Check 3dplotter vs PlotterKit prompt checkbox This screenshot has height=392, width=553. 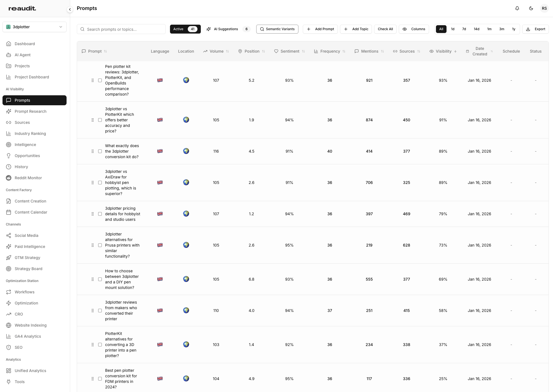100,120
